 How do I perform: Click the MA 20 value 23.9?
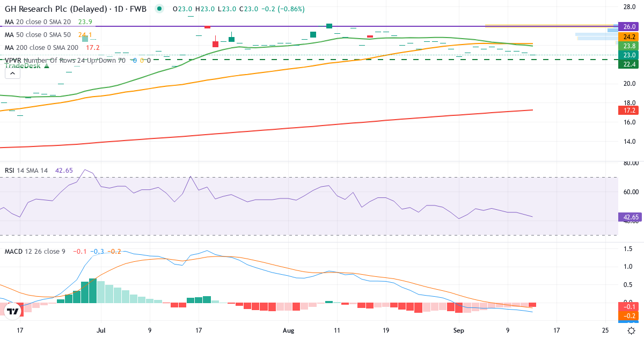pos(85,22)
